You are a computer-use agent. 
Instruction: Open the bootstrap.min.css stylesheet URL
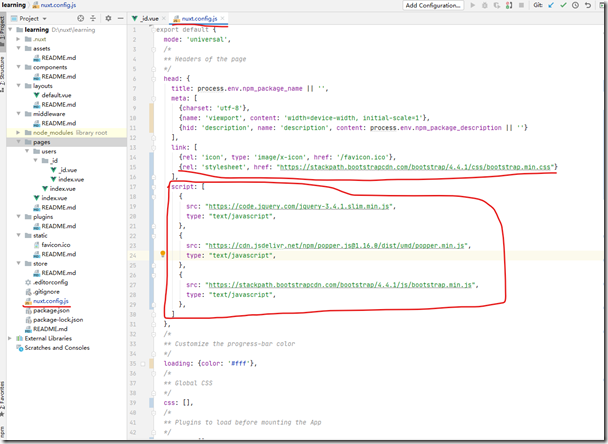415,167
